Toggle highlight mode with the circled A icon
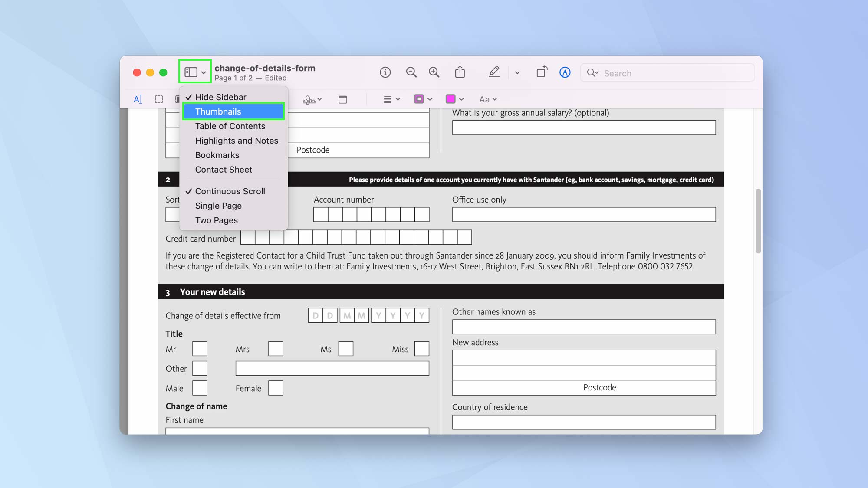The width and height of the screenshot is (868, 488). (x=565, y=72)
